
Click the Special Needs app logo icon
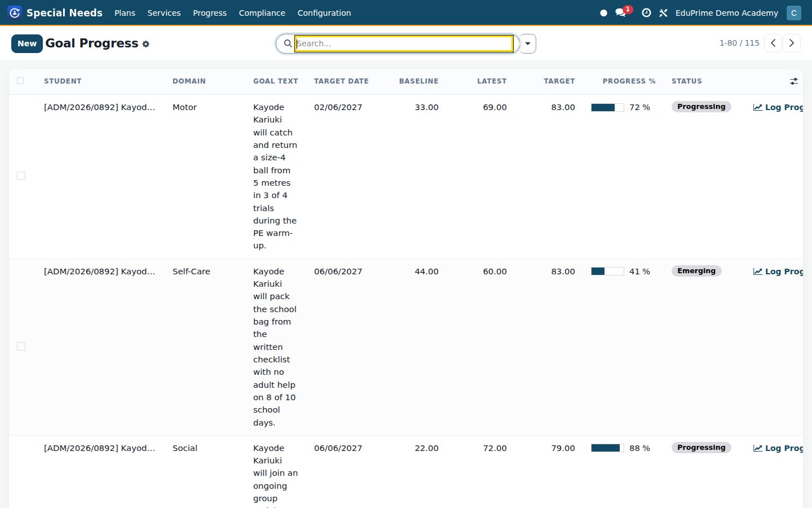pos(15,12)
